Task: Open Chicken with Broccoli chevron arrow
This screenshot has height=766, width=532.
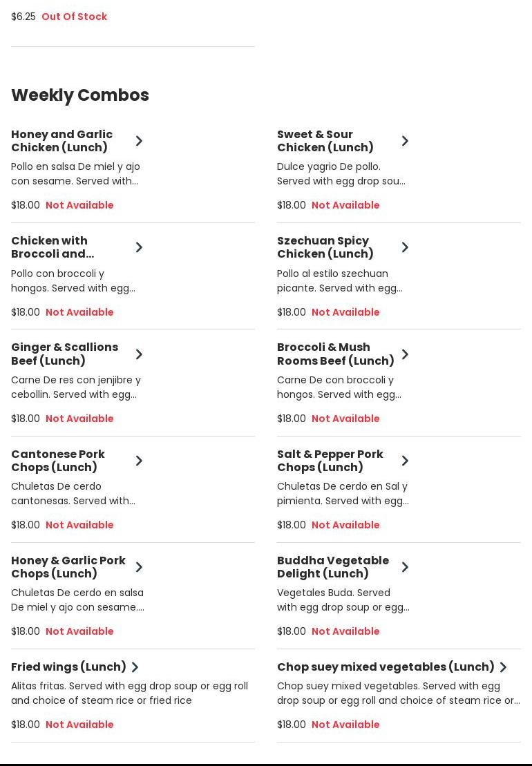Action: coord(139,247)
